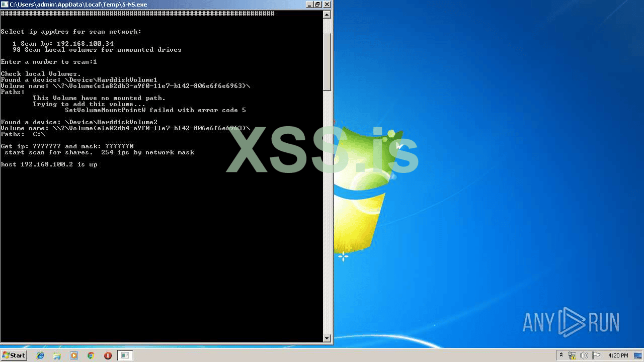Click "Found a device: \Device\HarddiskVolume2" line
Image resolution: width=644 pixels, height=362 pixels.
click(x=79, y=122)
